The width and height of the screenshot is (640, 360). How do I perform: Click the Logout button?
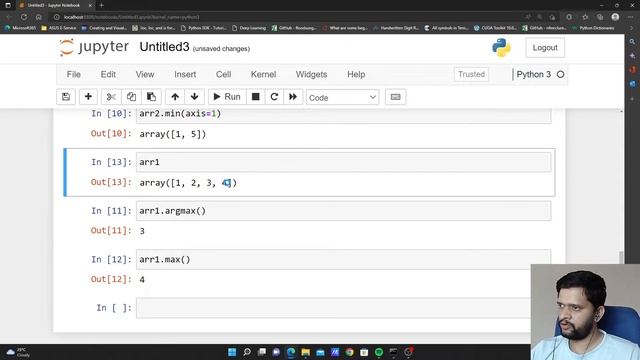click(545, 48)
